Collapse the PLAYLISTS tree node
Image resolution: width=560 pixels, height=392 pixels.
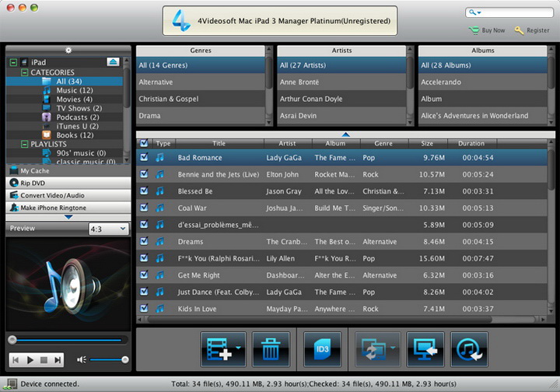24,144
